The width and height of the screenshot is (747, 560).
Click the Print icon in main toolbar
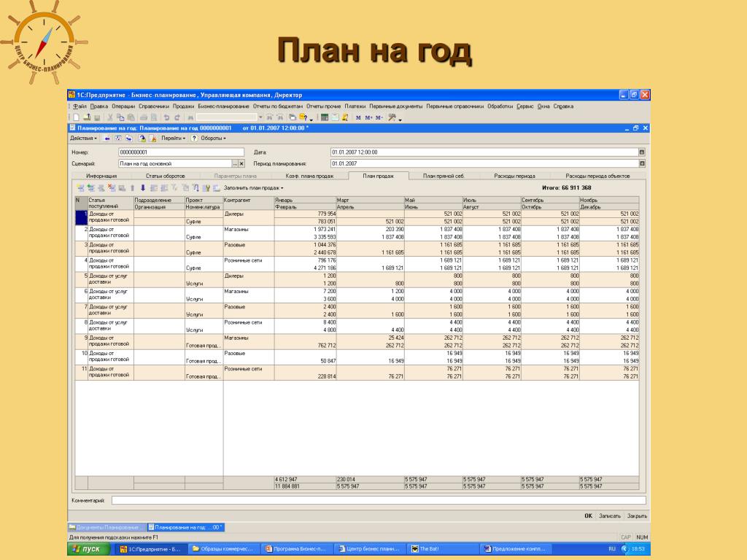click(144, 117)
